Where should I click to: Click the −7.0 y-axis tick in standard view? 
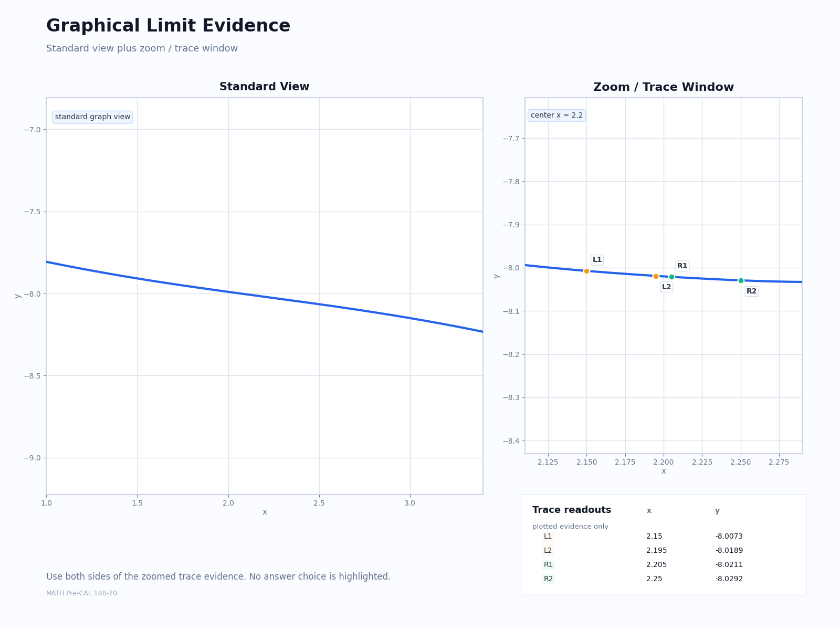tap(32, 130)
